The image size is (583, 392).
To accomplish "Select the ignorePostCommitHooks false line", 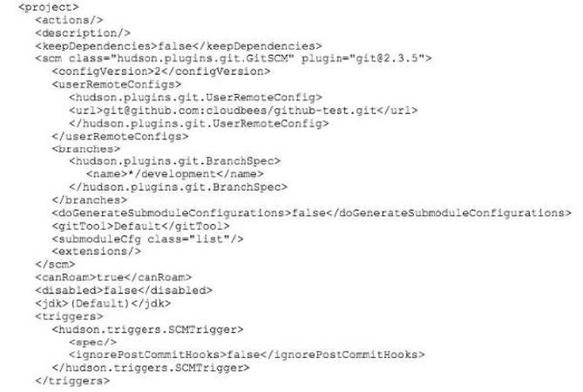I will click(x=247, y=355).
